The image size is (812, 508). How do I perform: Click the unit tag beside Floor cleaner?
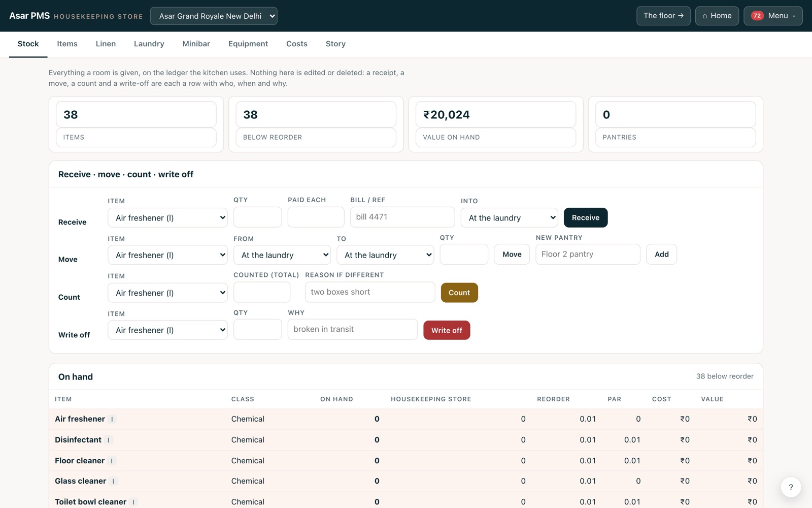(x=112, y=461)
